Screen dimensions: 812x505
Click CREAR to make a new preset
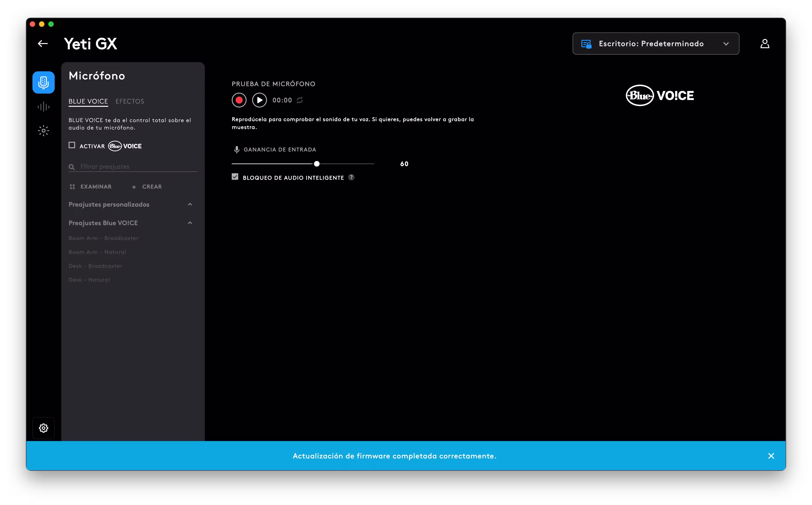pyautogui.click(x=147, y=187)
